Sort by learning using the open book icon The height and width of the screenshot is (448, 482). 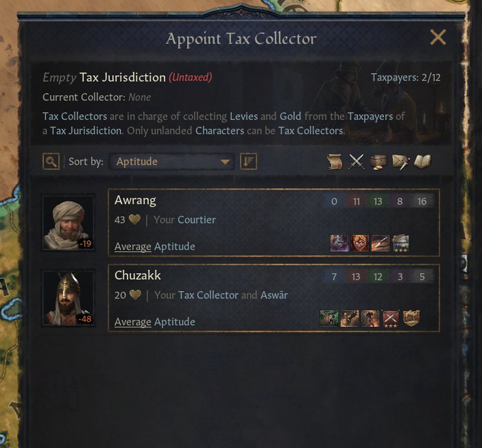coord(422,162)
